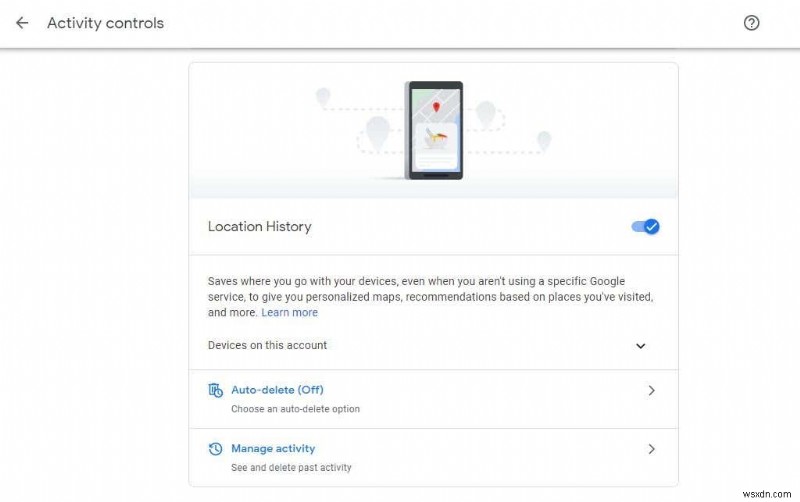The height and width of the screenshot is (502, 800).
Task: Click the Devices on this account label
Action: 267,346
